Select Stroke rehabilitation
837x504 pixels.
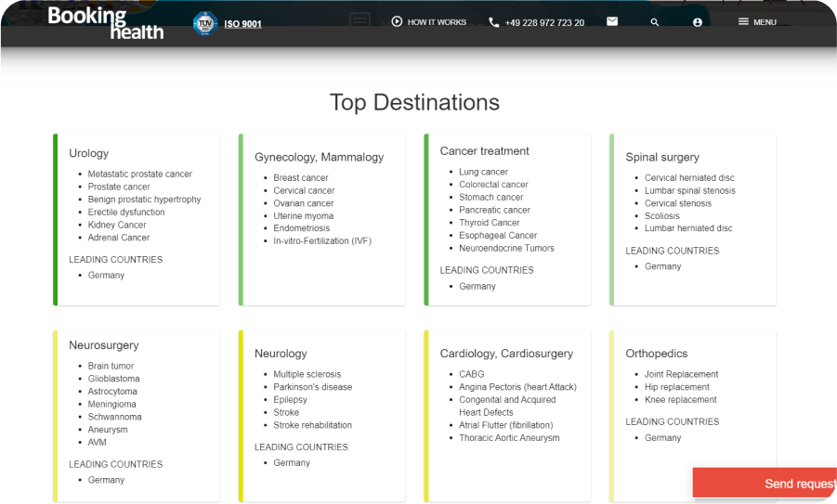click(x=313, y=425)
